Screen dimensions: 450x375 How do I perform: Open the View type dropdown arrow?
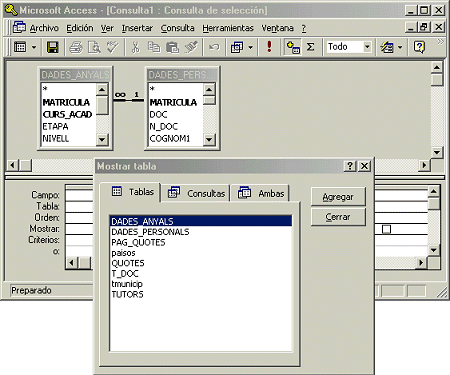coord(34,47)
